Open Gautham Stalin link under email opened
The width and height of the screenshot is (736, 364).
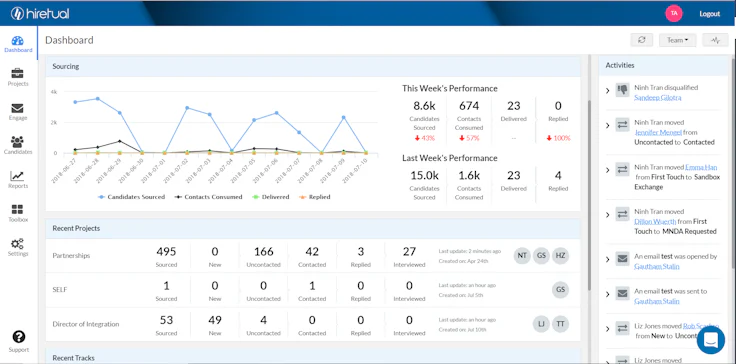coord(657,266)
